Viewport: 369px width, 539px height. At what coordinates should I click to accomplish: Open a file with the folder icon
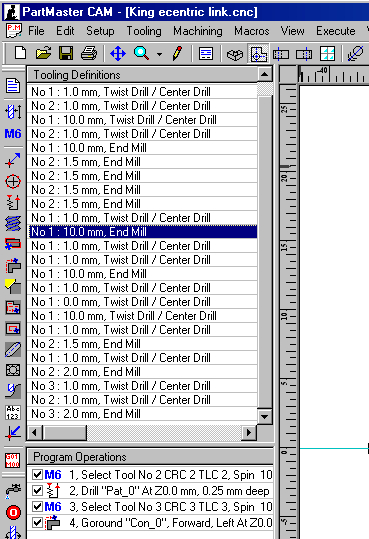(x=43, y=54)
